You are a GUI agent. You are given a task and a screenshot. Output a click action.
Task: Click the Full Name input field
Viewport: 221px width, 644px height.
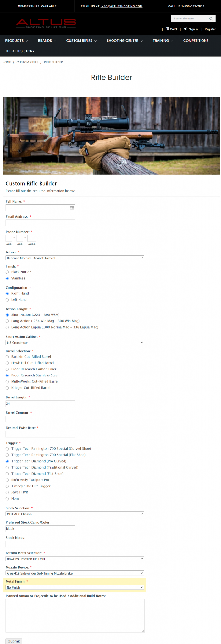40,208
